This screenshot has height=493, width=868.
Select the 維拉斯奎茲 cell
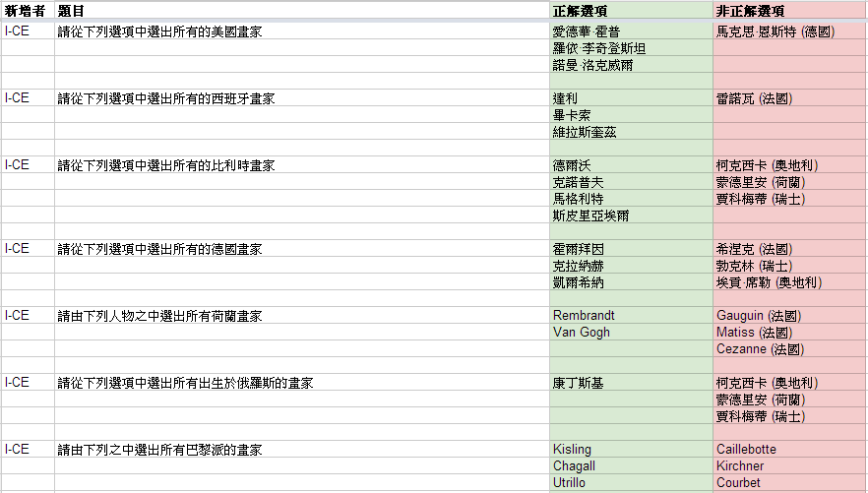tap(631, 132)
